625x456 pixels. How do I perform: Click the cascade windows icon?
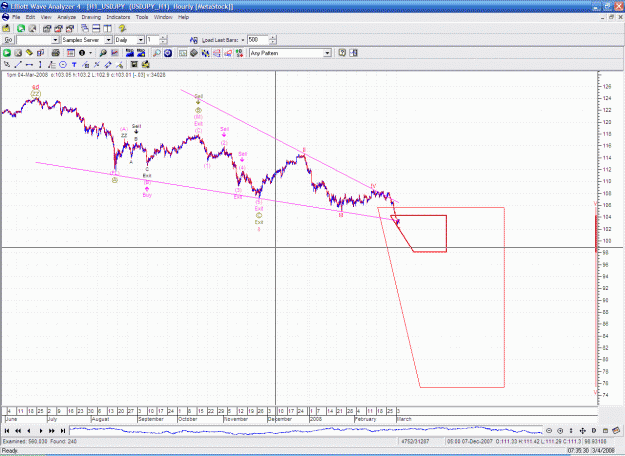[85, 28]
